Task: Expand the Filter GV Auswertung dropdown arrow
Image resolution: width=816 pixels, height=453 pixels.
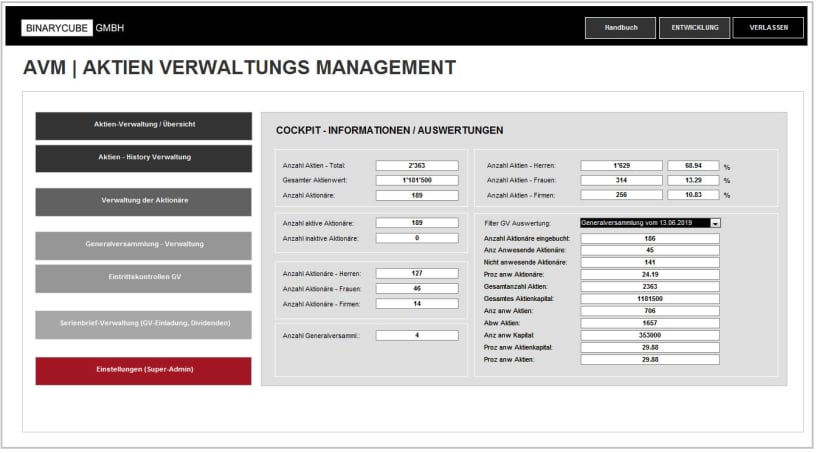Action: coord(715,223)
